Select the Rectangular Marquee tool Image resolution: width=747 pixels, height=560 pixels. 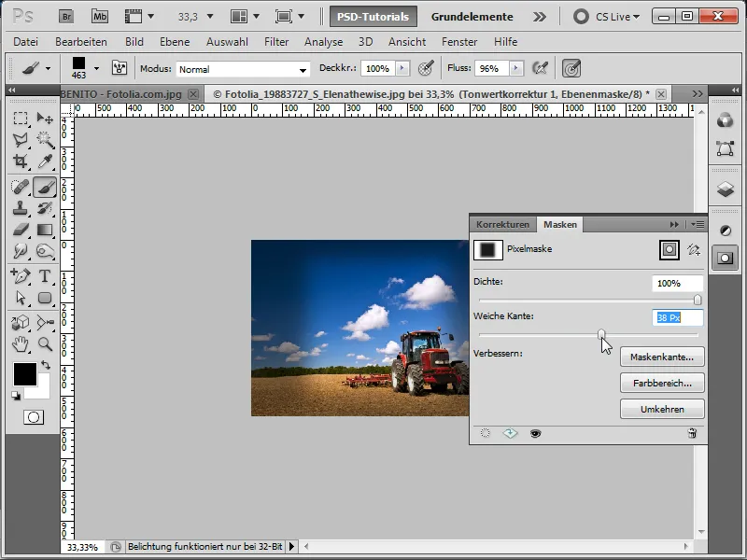(20, 119)
